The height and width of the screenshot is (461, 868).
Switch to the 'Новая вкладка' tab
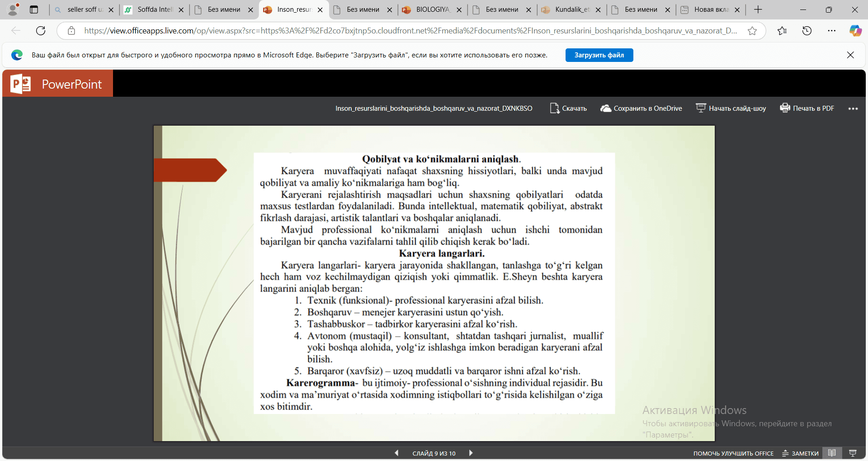(x=710, y=9)
